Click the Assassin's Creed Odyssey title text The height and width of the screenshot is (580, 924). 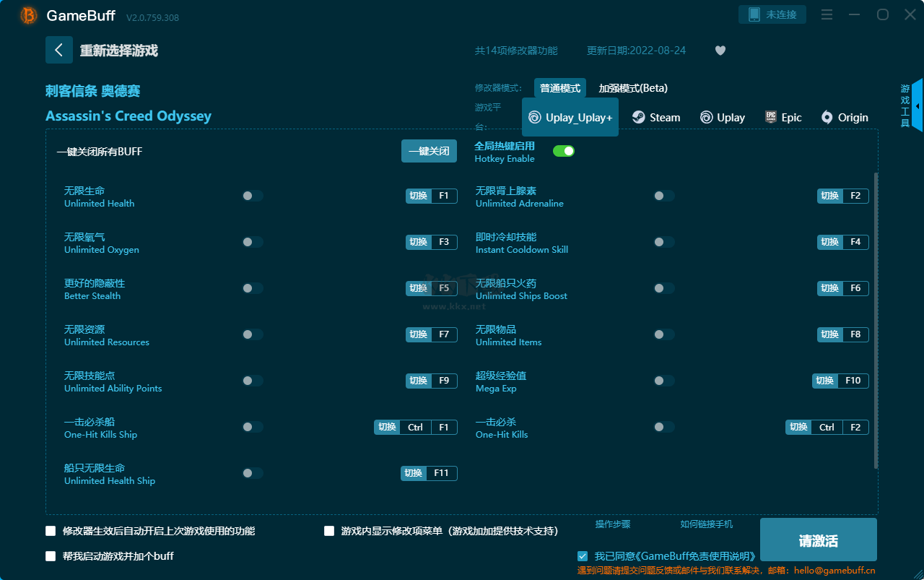[x=128, y=116]
